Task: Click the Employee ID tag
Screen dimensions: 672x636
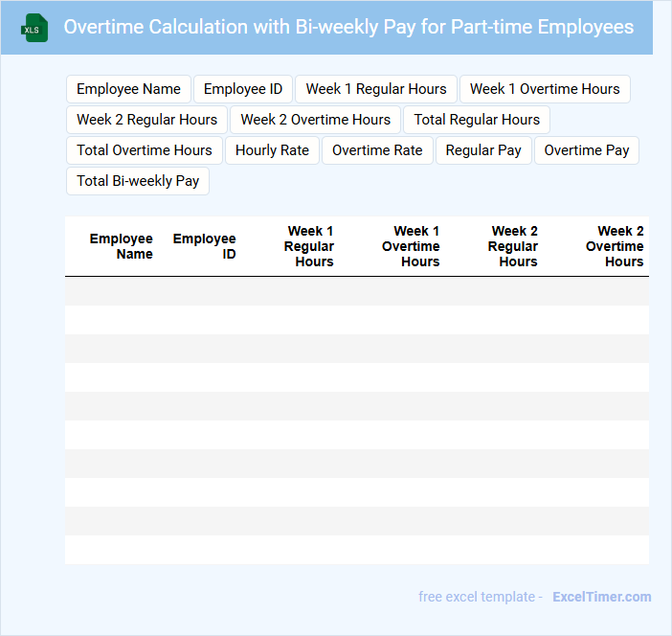Action: point(243,89)
